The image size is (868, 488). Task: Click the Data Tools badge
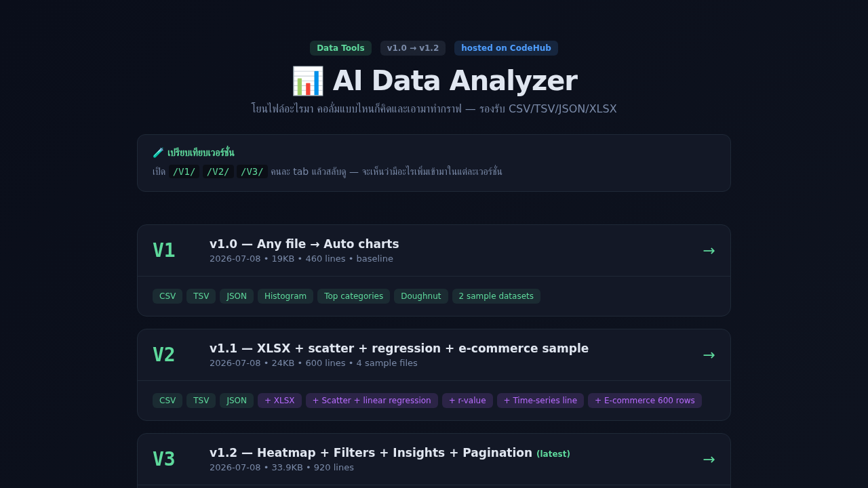(x=340, y=48)
